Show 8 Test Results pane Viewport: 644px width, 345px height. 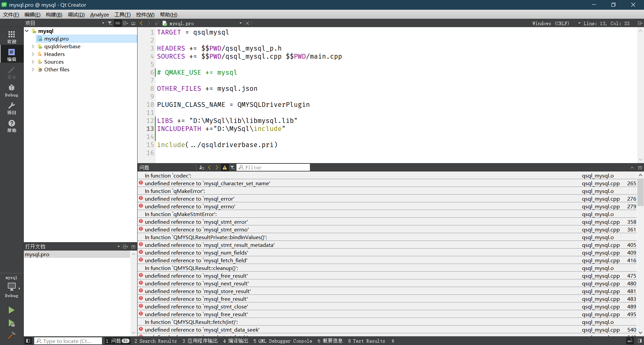366,341
